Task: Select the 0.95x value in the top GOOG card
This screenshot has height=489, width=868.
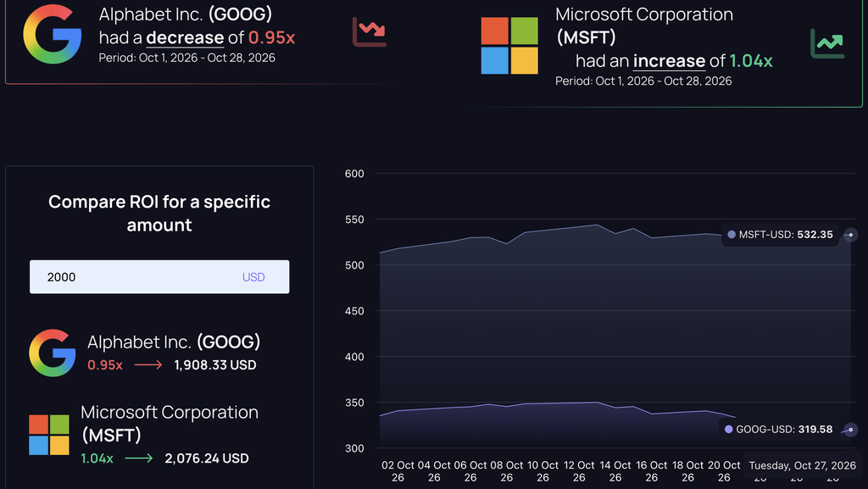Action: coord(272,37)
